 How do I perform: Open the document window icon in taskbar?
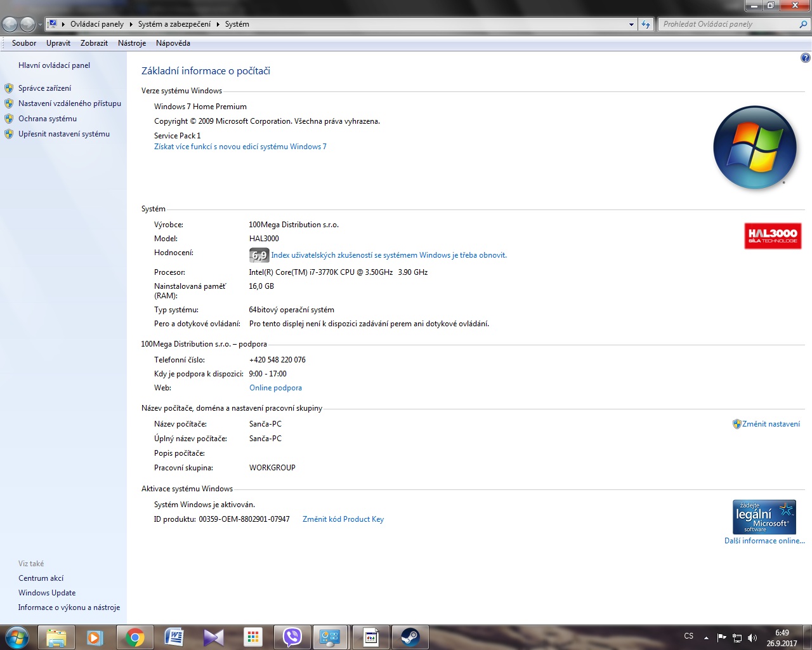click(370, 637)
